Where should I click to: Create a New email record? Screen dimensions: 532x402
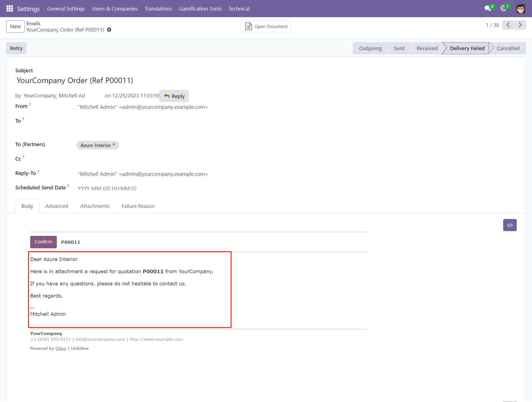(15, 27)
